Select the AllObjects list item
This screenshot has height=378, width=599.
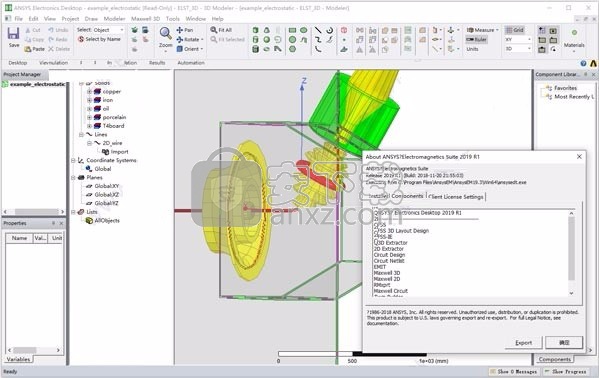(107, 221)
